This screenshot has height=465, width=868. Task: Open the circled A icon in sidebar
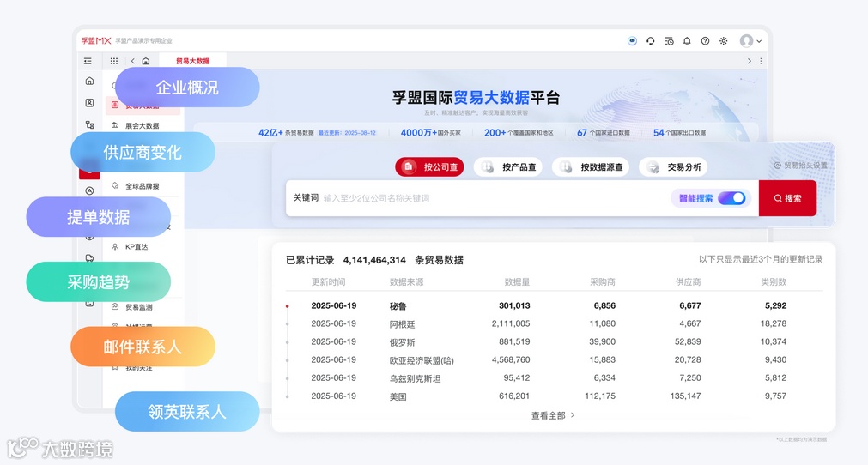click(89, 190)
